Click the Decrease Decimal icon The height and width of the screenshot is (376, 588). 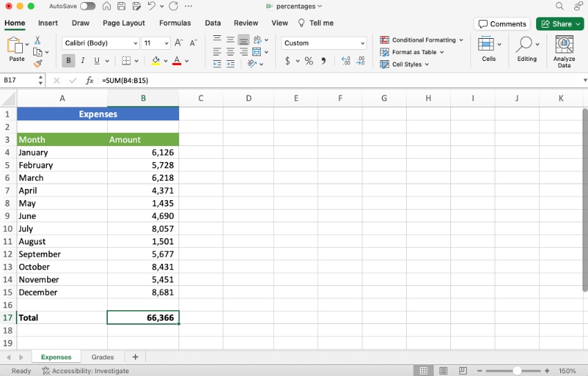tap(360, 61)
